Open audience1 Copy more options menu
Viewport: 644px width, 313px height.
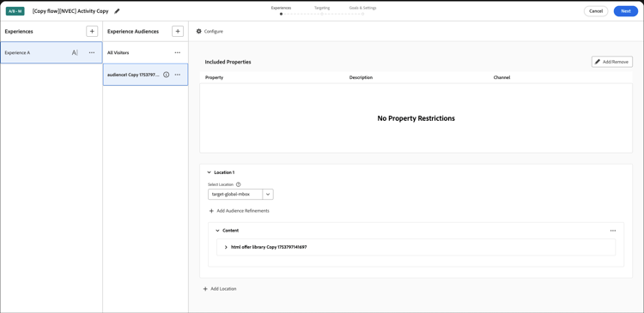pyautogui.click(x=178, y=75)
